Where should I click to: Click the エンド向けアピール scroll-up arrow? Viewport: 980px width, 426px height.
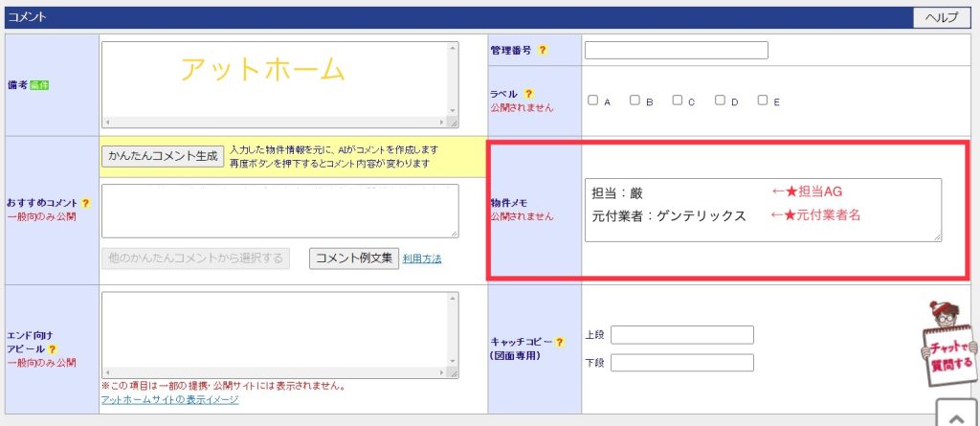[x=454, y=299]
